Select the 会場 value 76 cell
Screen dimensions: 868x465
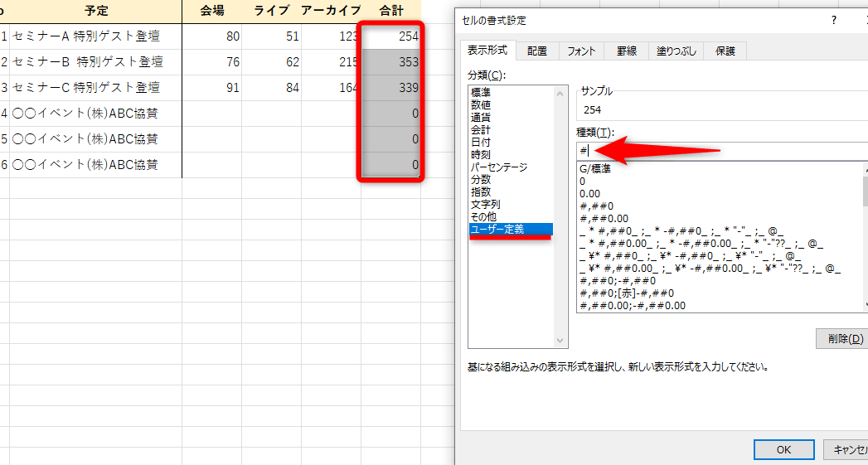coord(213,62)
